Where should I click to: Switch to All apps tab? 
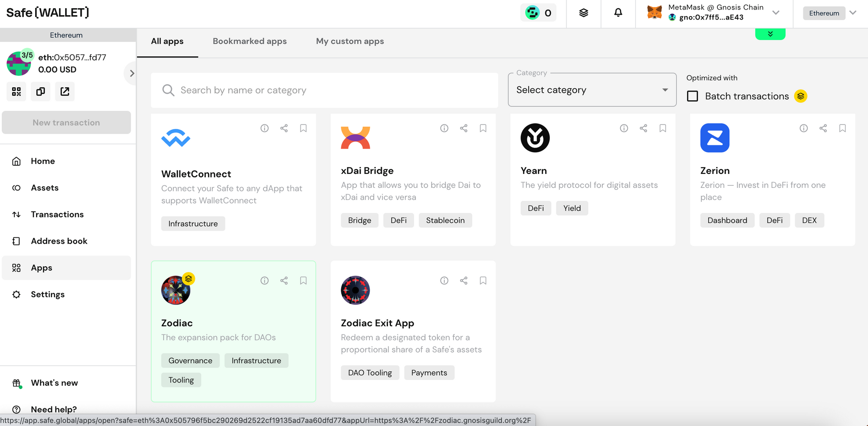167,41
